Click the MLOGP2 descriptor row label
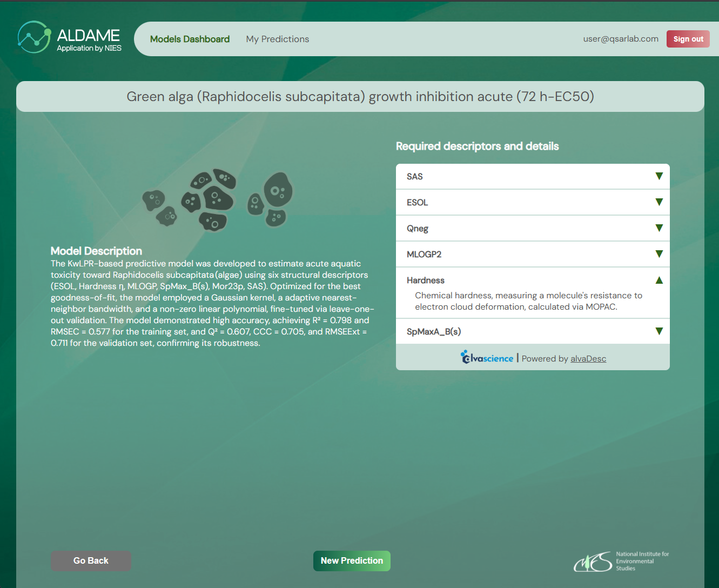The image size is (719, 588). coord(424,255)
